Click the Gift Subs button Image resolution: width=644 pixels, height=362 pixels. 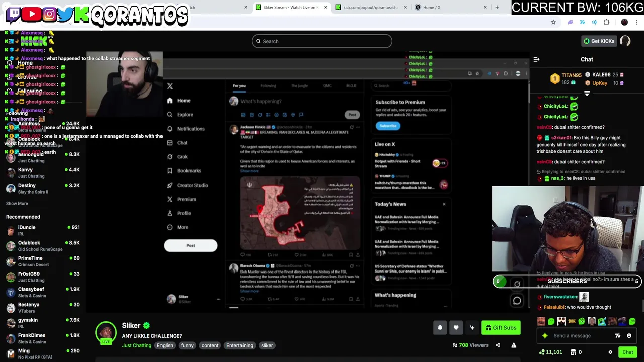tap(501, 328)
